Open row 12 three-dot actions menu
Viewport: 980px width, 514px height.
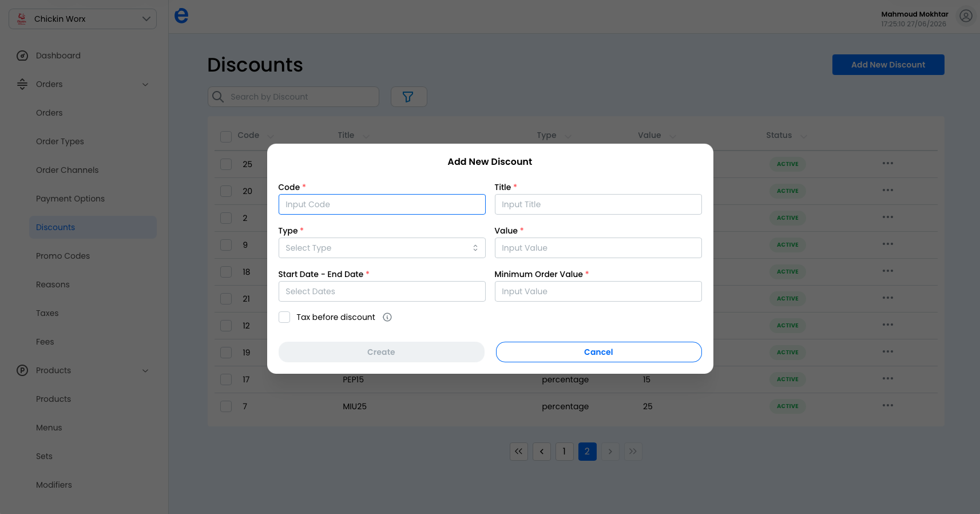coord(887,325)
